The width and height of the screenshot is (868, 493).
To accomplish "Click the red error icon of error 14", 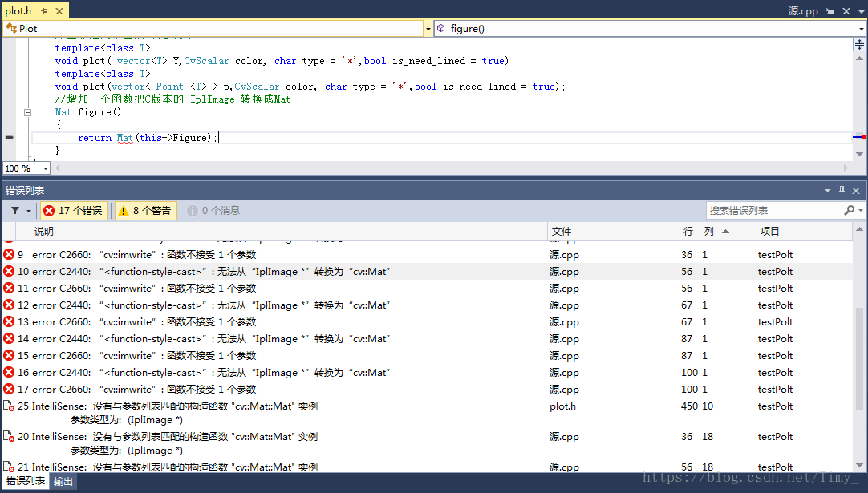I will (x=9, y=338).
